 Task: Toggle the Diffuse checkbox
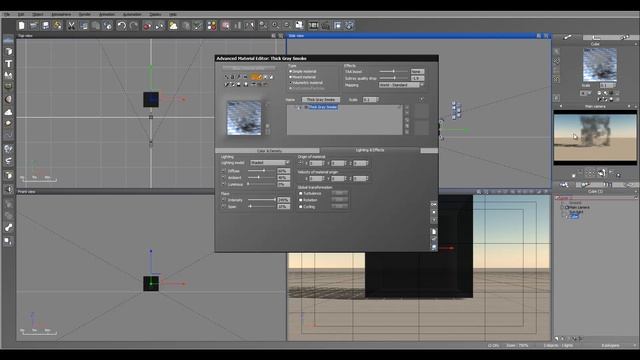click(223, 171)
